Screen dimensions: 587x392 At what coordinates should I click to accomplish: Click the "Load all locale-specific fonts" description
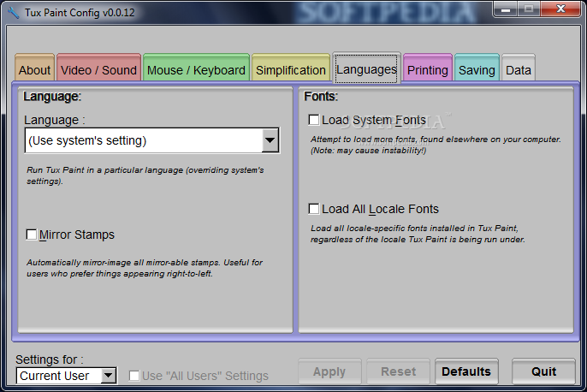click(418, 234)
